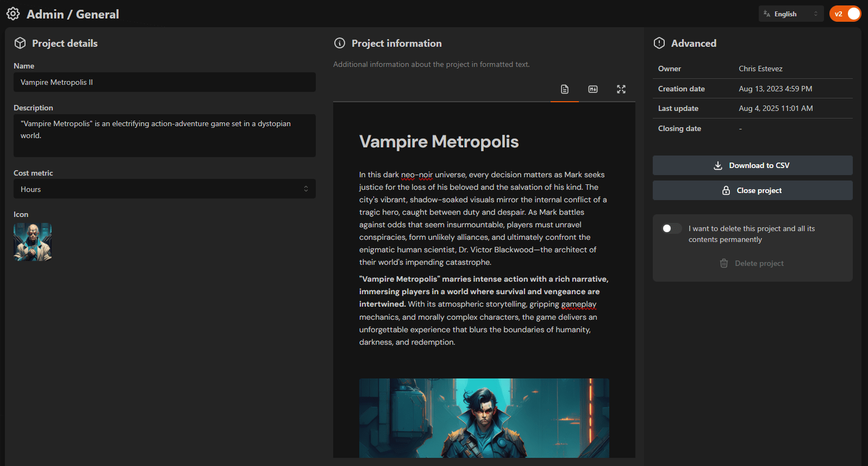Click the Close project button
The image size is (868, 466).
pyautogui.click(x=752, y=190)
